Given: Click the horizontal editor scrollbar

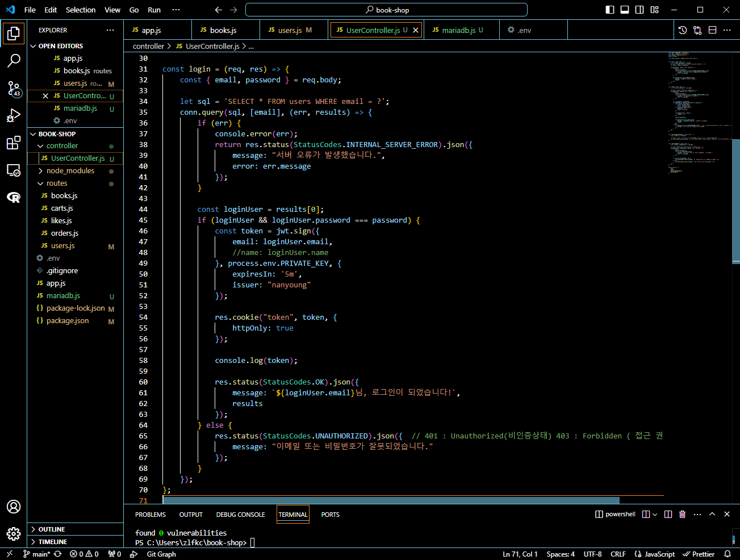Looking at the screenshot, I should pos(391,500).
